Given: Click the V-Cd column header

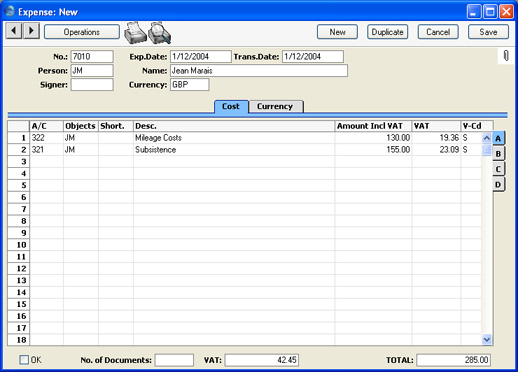Looking at the screenshot, I should click(x=477, y=126).
